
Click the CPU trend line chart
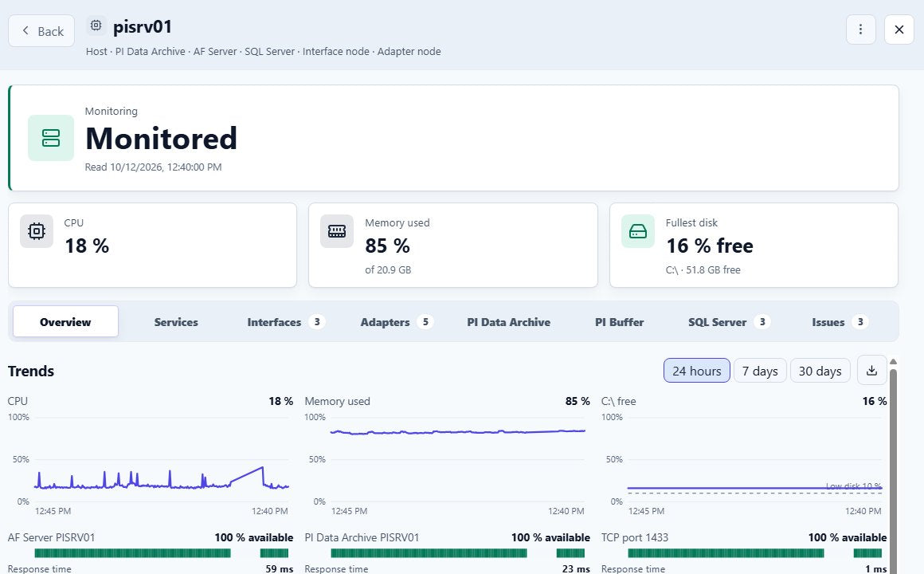[162, 460]
